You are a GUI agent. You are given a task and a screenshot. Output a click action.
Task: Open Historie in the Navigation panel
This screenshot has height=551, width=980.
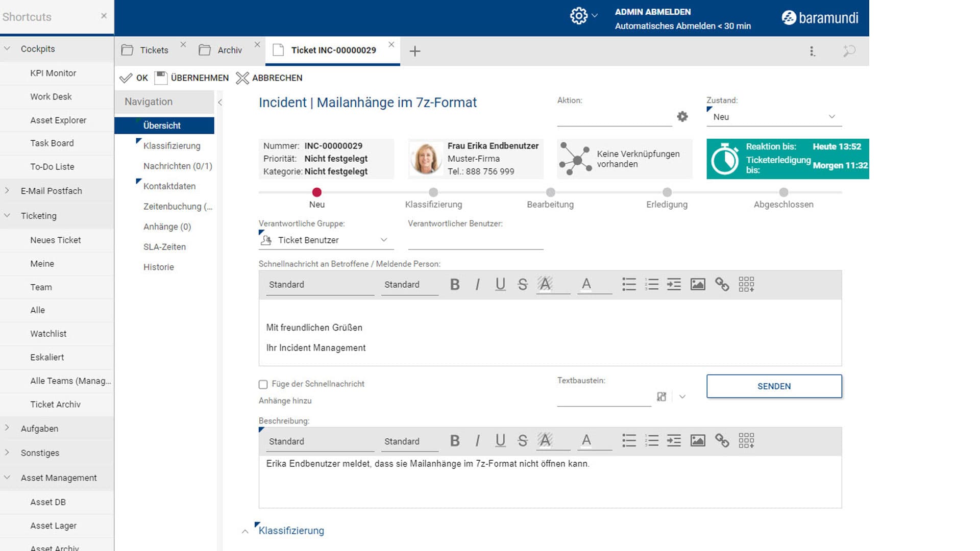click(x=158, y=267)
